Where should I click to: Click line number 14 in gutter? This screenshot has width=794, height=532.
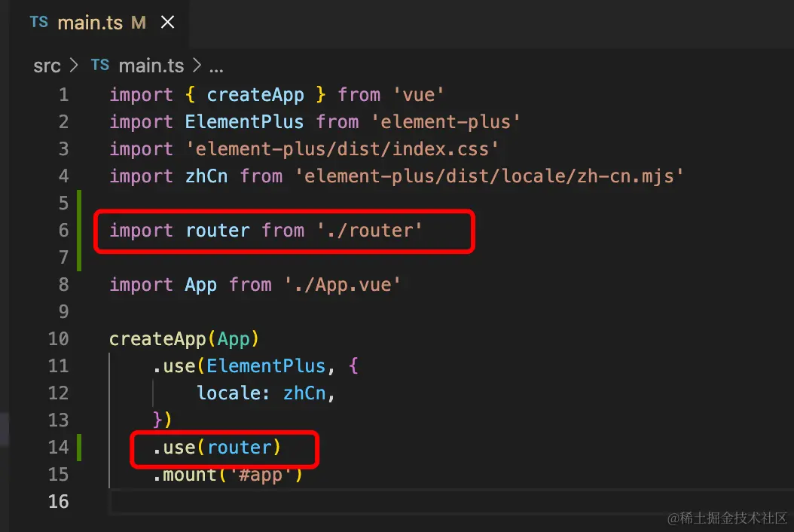58,448
